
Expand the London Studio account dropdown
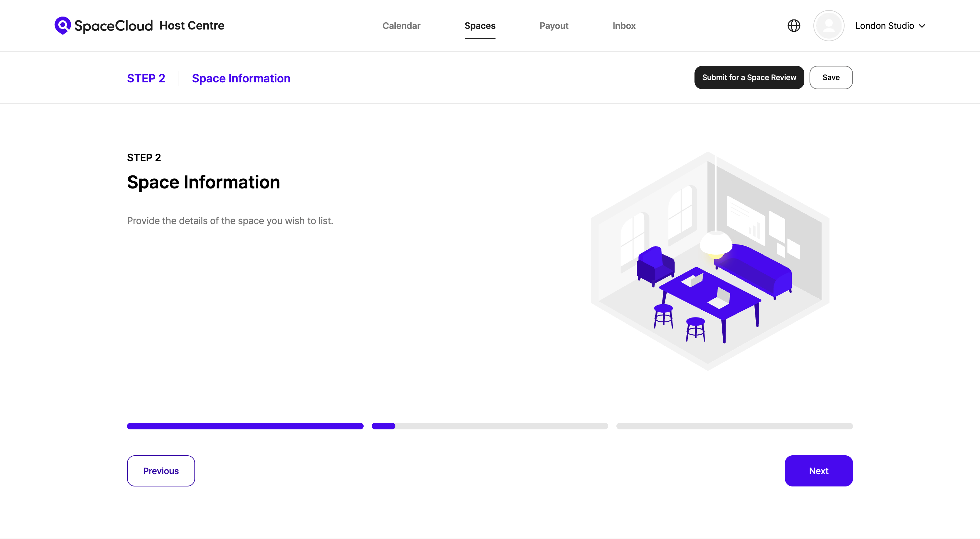point(884,26)
